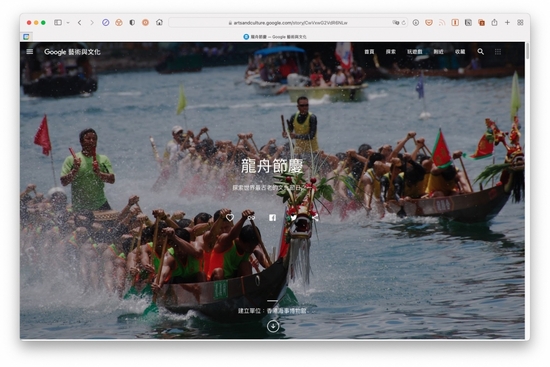Viewport: 550px width, 367px height.
Task: Share the story on Facebook
Action: [272, 218]
